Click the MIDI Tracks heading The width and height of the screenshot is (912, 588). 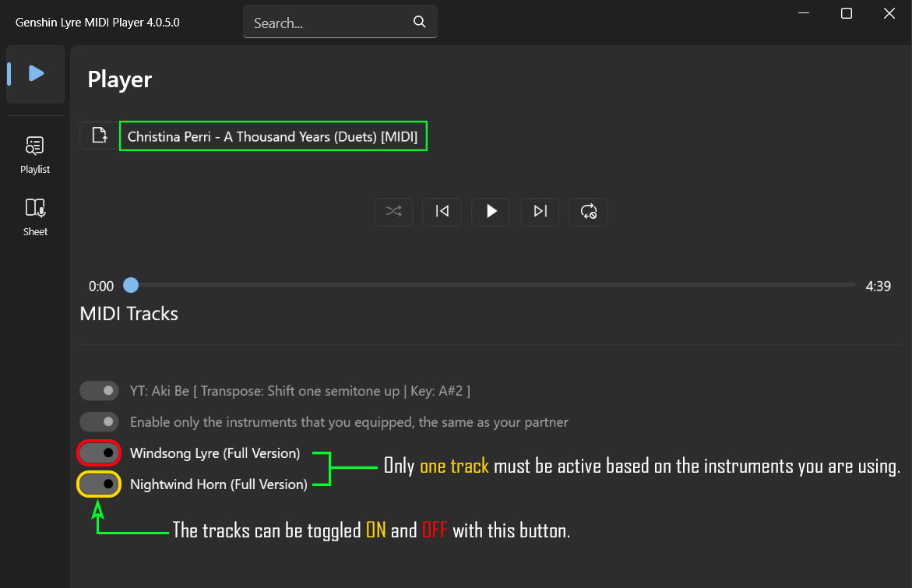click(129, 314)
